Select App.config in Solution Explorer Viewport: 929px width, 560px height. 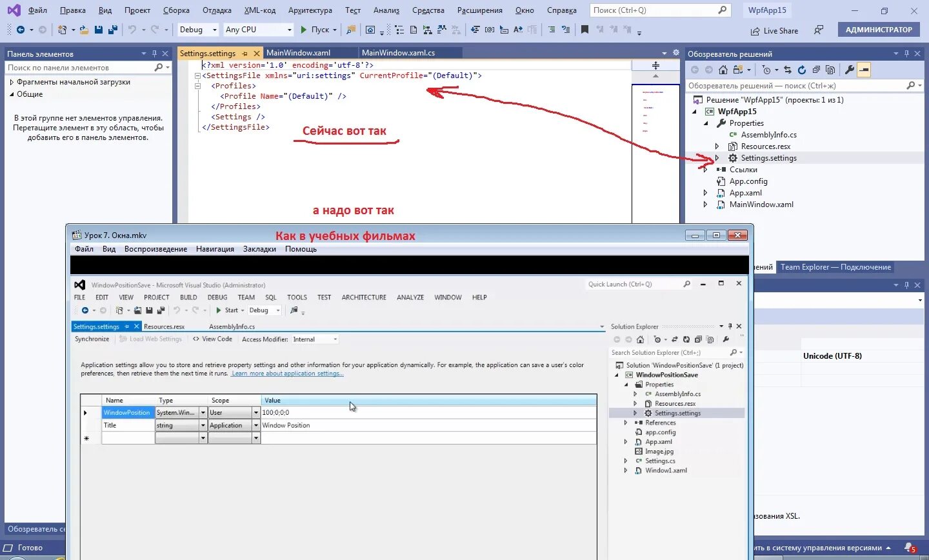click(748, 181)
